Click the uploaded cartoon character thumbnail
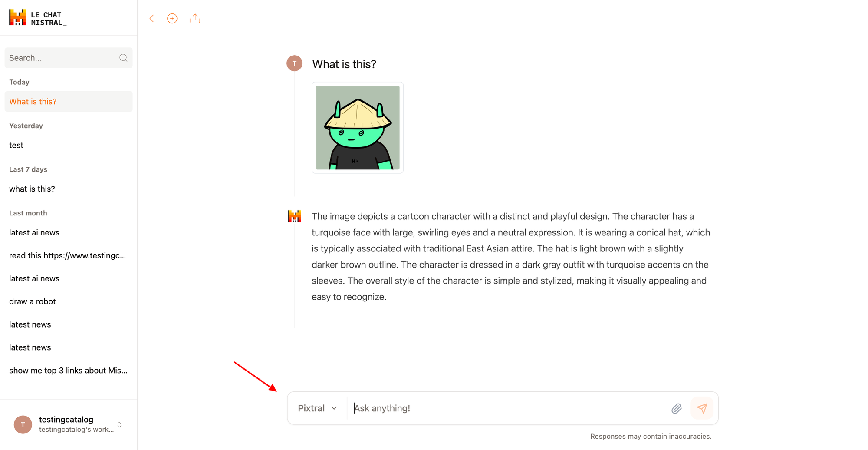This screenshot has width=868, height=450. click(358, 128)
